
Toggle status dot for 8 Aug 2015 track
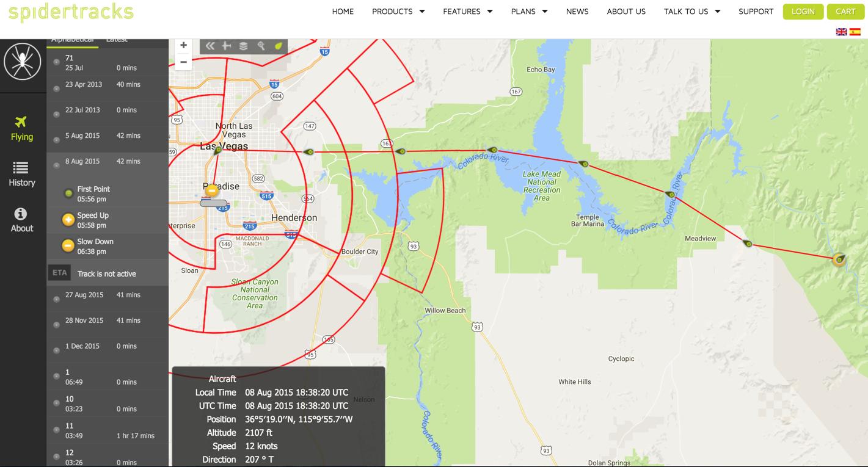(57, 165)
